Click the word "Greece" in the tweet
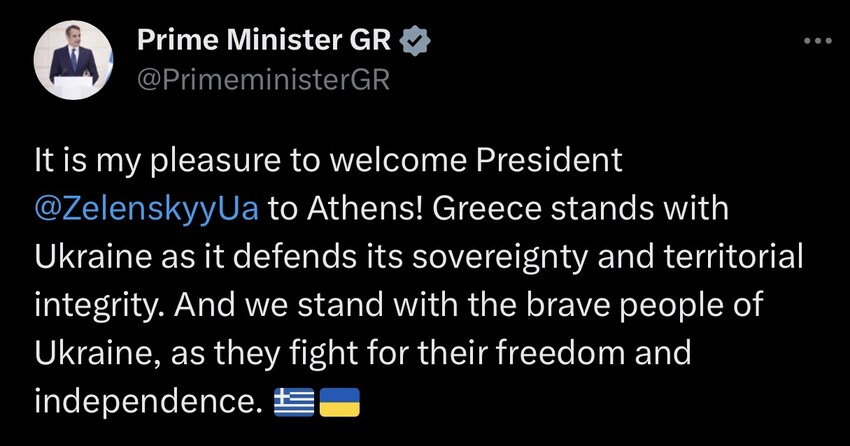This screenshot has height=446, width=850. pyautogui.click(x=487, y=209)
